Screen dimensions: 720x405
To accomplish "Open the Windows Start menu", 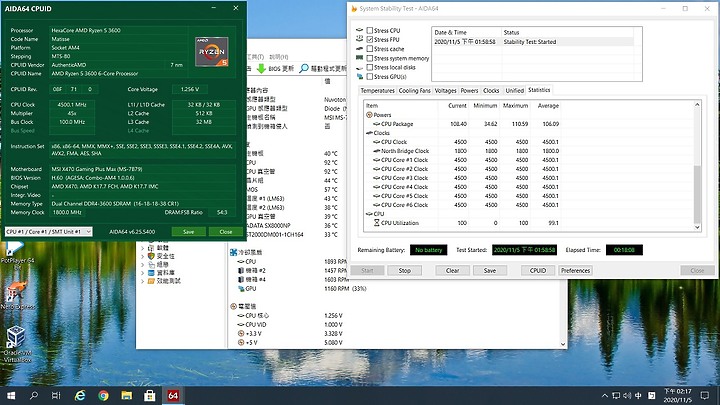I will pyautogui.click(x=11, y=395).
